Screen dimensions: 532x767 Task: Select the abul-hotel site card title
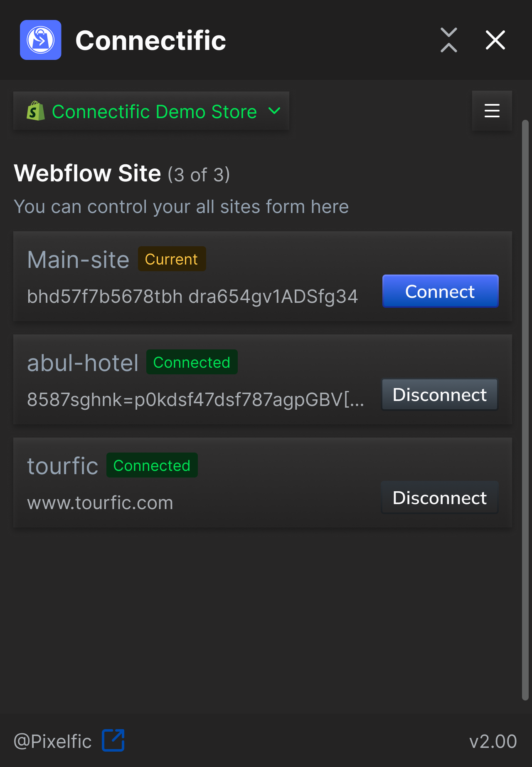click(x=83, y=363)
